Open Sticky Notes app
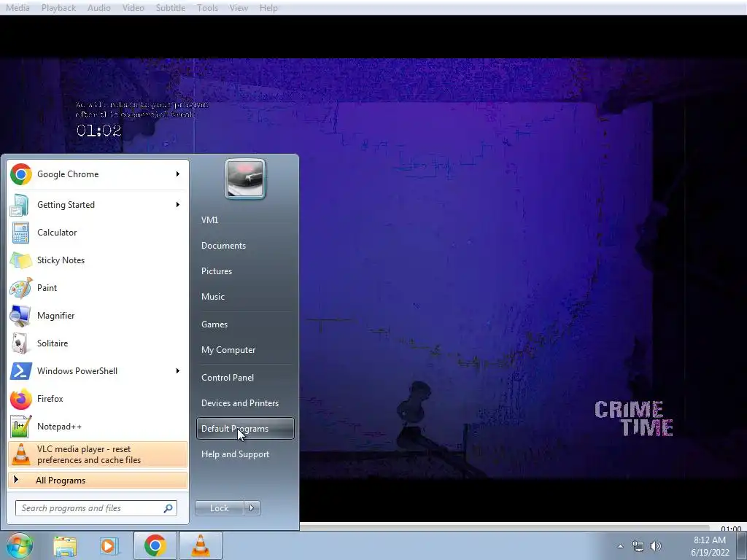This screenshot has height=560, width=747. [x=98, y=260]
